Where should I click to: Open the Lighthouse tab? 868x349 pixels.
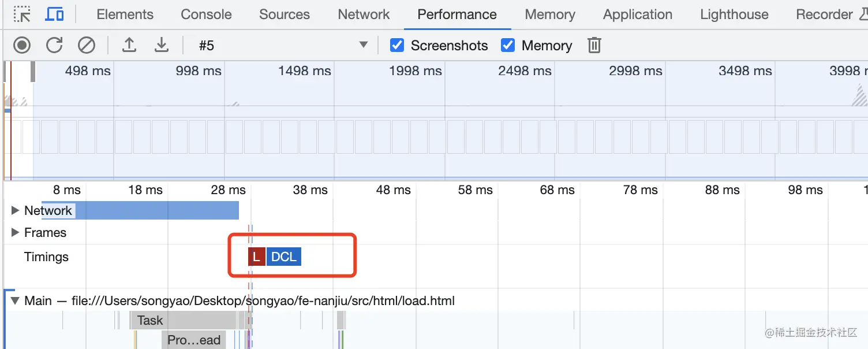734,14
